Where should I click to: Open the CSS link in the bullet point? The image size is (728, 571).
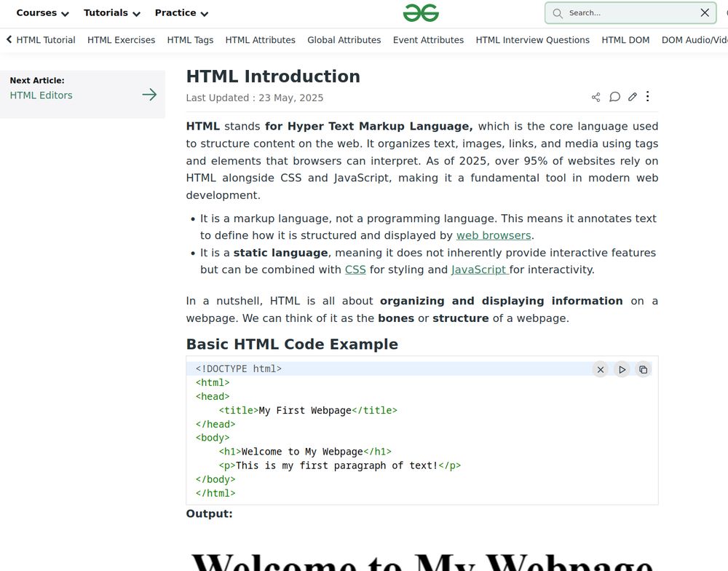355,269
